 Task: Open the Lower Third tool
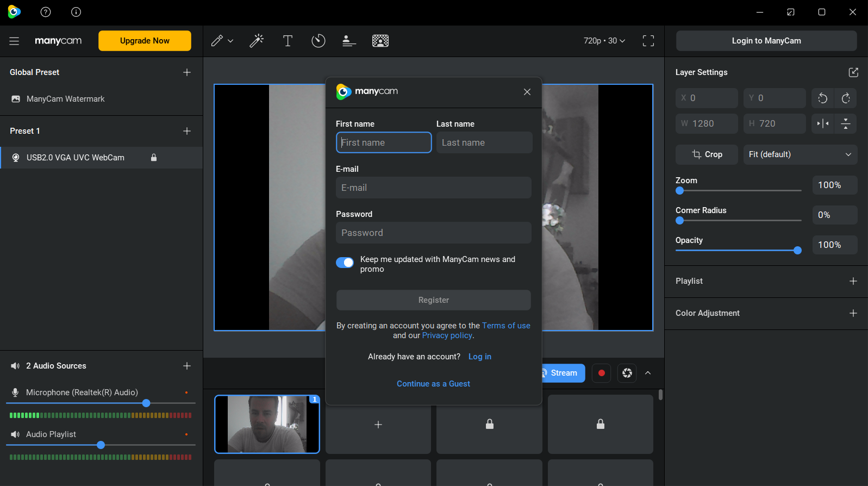(x=349, y=41)
